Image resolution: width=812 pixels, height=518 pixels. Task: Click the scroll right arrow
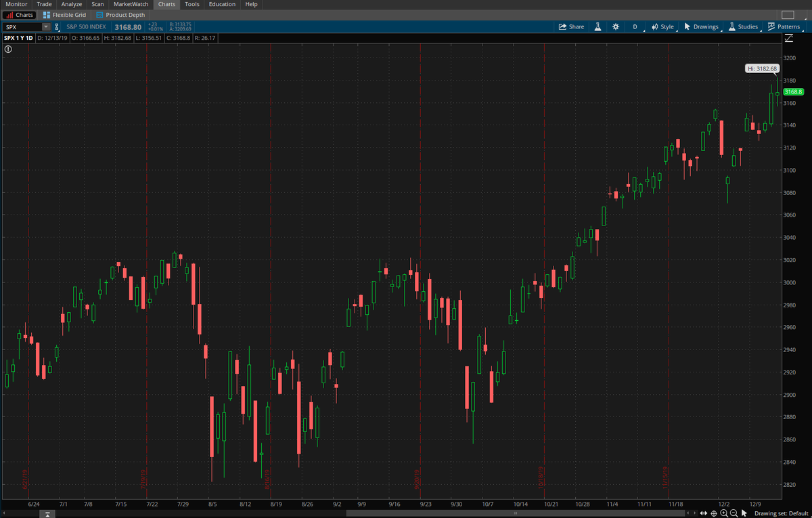tap(696, 513)
